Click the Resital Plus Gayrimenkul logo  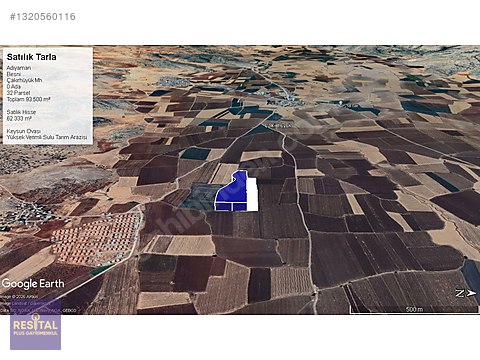pyautogui.click(x=35, y=328)
